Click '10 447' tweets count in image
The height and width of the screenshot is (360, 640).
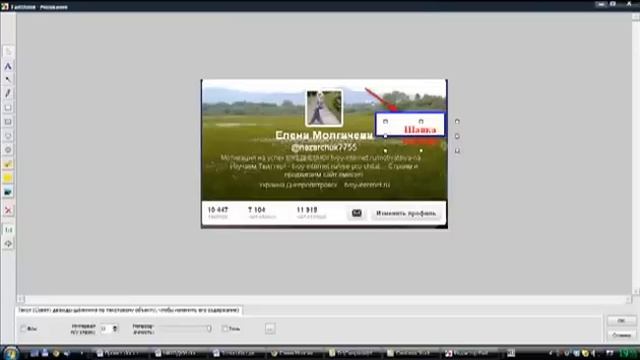point(218,210)
